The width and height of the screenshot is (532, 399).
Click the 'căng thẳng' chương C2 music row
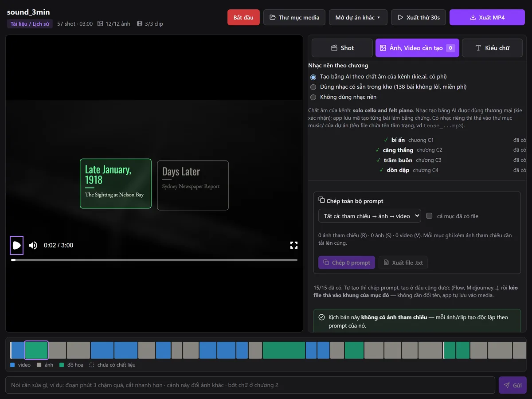(417, 150)
